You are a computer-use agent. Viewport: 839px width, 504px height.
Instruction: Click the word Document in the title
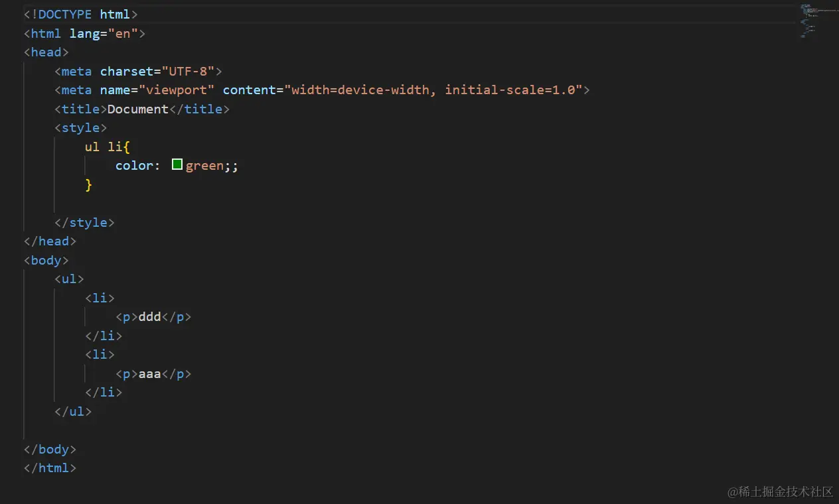(x=138, y=109)
